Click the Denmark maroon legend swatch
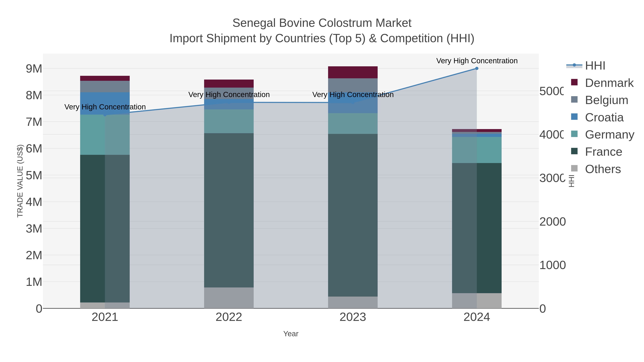The image size is (644, 362). tap(574, 82)
